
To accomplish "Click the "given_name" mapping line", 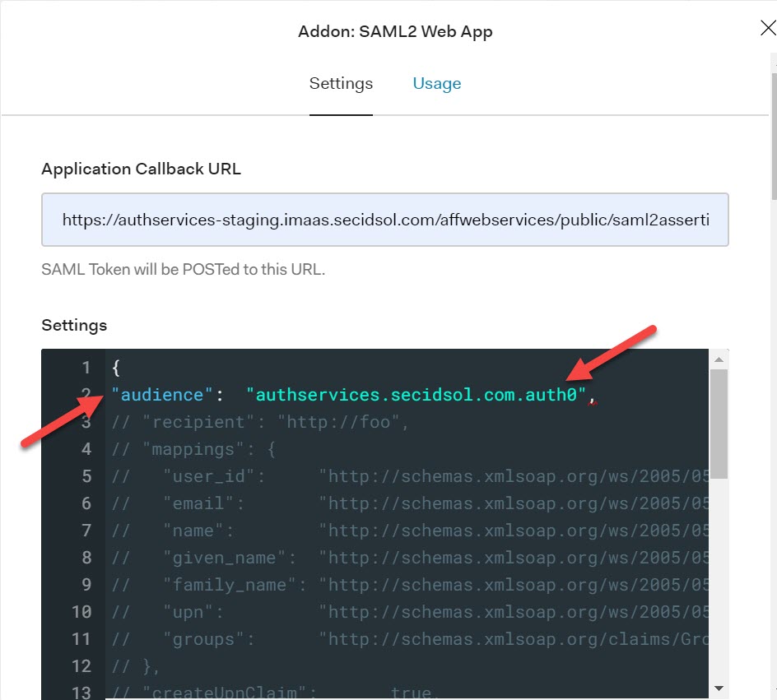I will [x=410, y=558].
